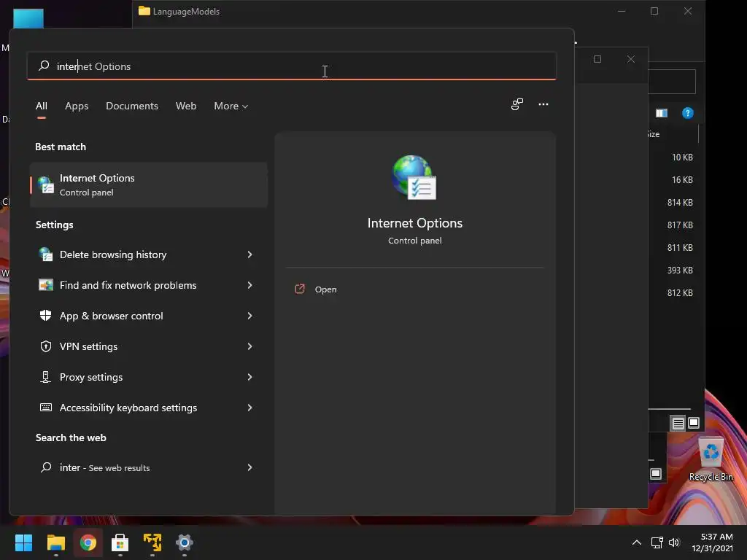Select the Apps search filter tab
The height and width of the screenshot is (560, 747).
77,106
